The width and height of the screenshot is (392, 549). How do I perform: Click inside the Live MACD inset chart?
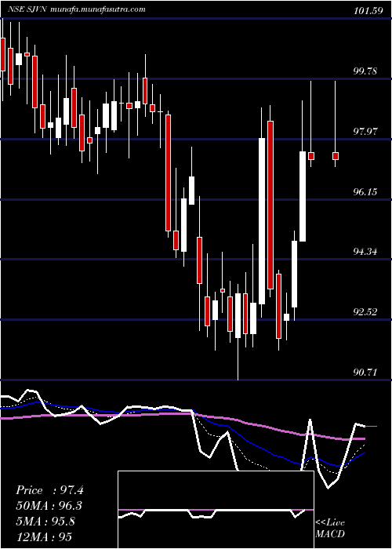[x=216, y=510]
